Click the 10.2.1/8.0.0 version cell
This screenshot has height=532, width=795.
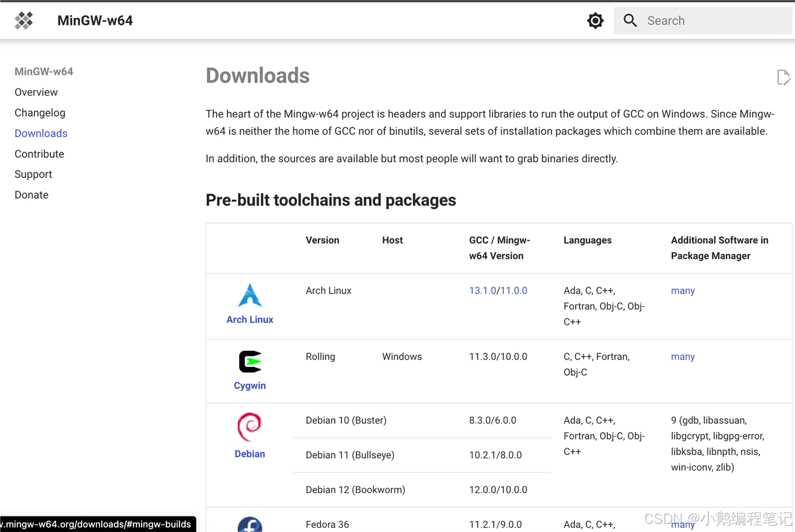[496, 455]
